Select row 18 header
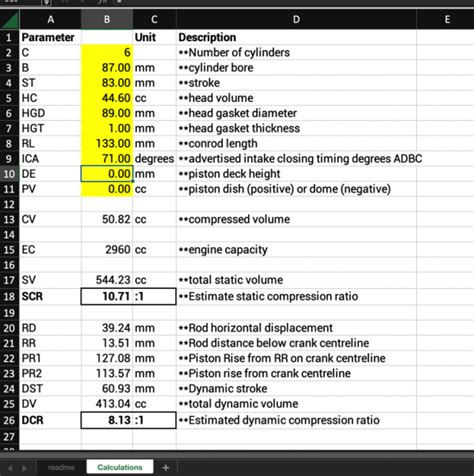Image resolution: width=474 pixels, height=476 pixels. [x=9, y=296]
